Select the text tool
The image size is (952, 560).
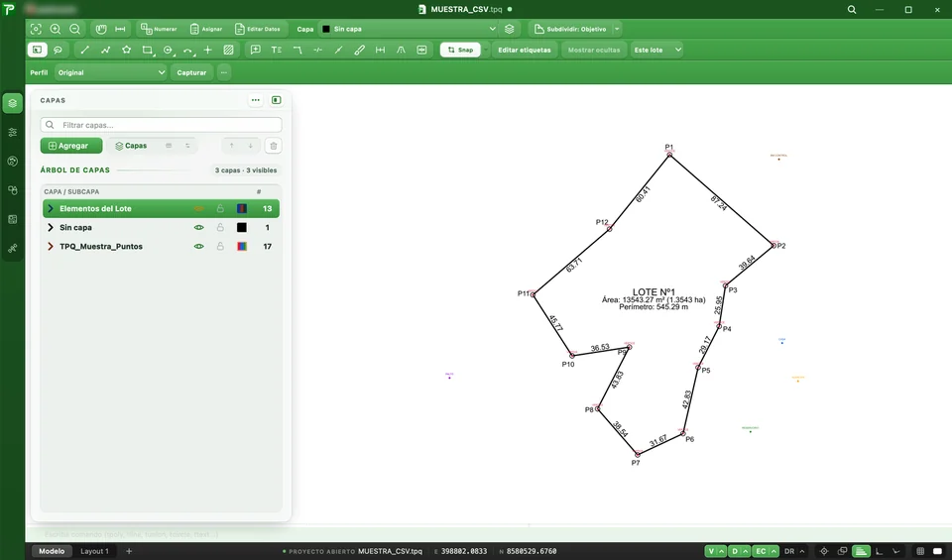point(277,50)
